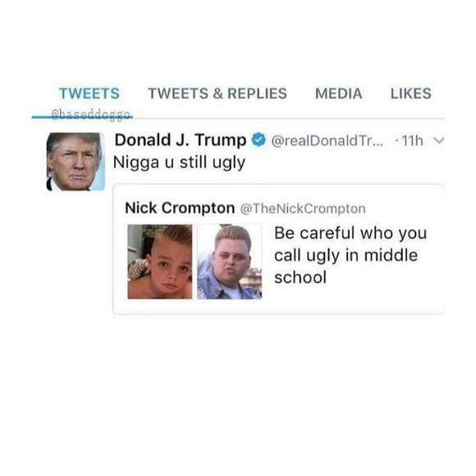
Task: Open quoted tweet card via its empty bottom area
Action: click(278, 307)
